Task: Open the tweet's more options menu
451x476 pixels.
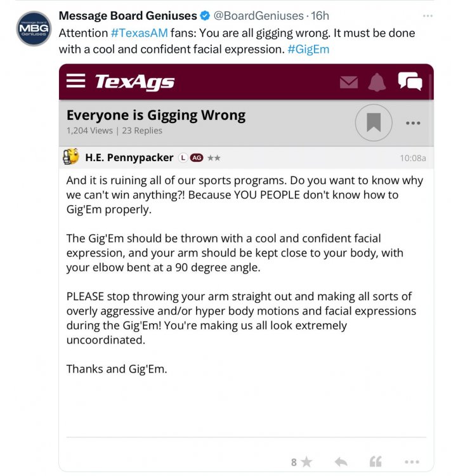Action: (428, 15)
